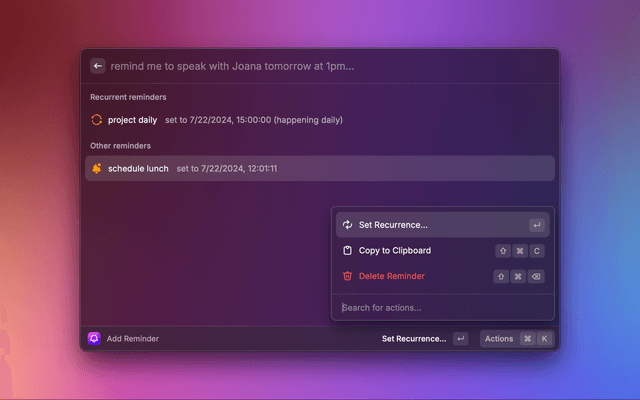Click the bell icon beside schedule lunch

(x=97, y=169)
